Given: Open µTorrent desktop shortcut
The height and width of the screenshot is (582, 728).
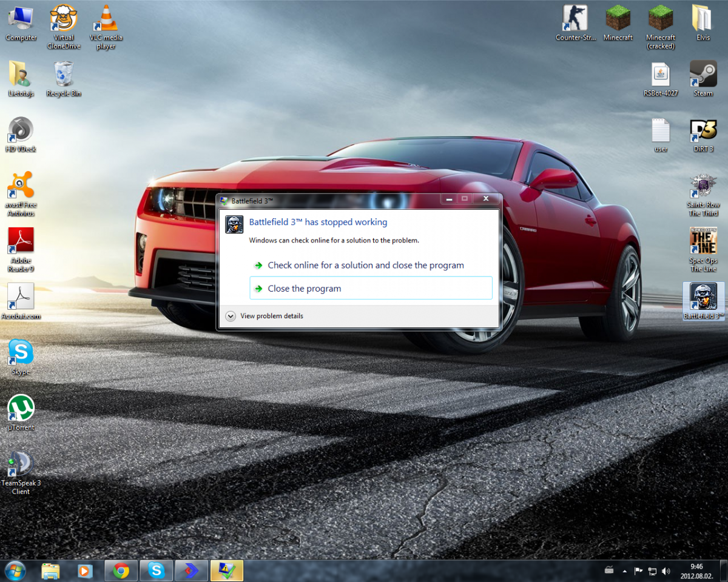Looking at the screenshot, I should (x=21, y=413).
